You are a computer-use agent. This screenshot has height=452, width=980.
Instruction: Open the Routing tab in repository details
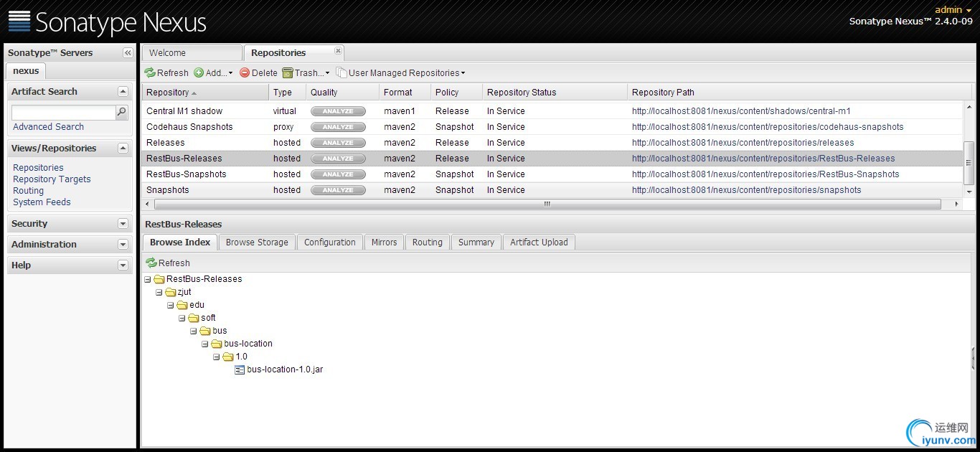tap(427, 243)
